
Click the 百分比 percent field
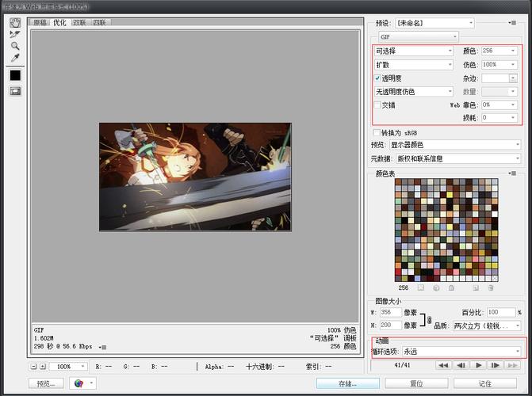pos(501,312)
